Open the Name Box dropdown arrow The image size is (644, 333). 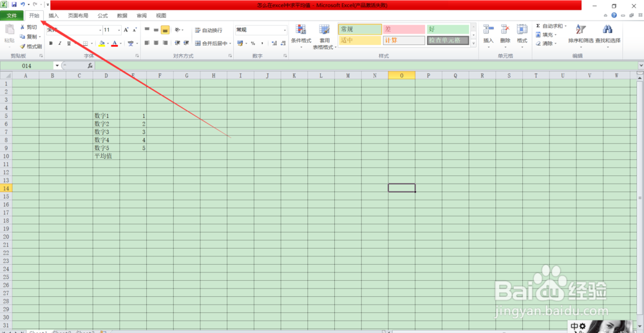[x=57, y=66]
